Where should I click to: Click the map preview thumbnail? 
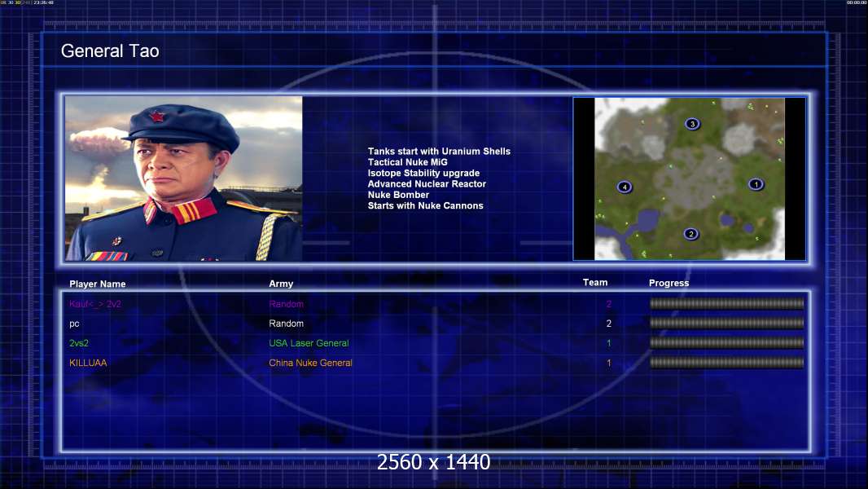(x=689, y=178)
